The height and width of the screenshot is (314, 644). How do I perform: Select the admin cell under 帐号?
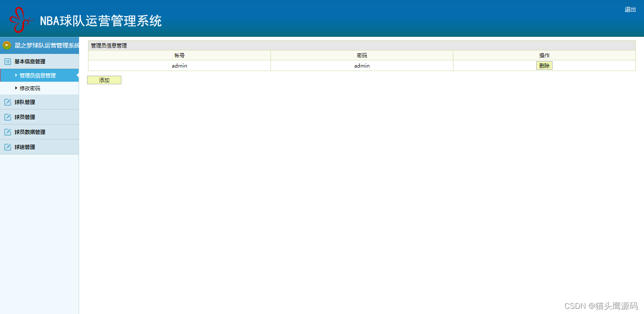point(179,66)
